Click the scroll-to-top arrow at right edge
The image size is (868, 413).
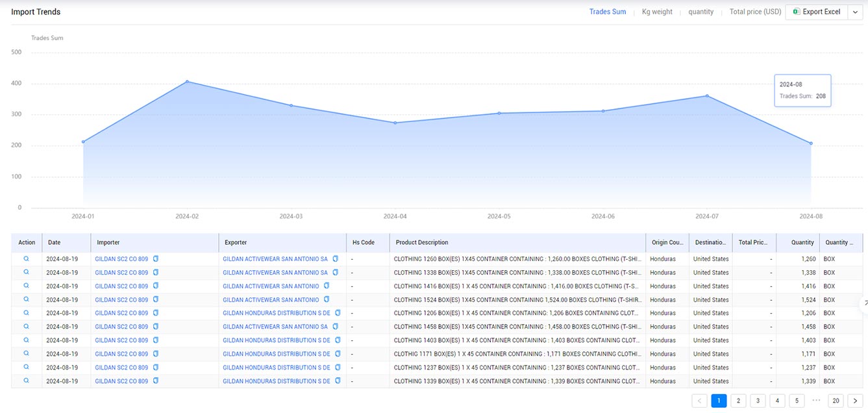864,303
